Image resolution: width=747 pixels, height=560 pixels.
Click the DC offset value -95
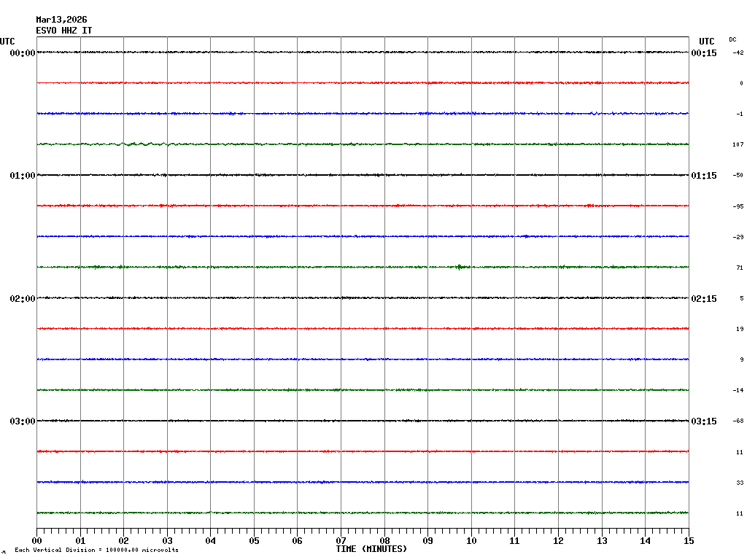pos(738,206)
